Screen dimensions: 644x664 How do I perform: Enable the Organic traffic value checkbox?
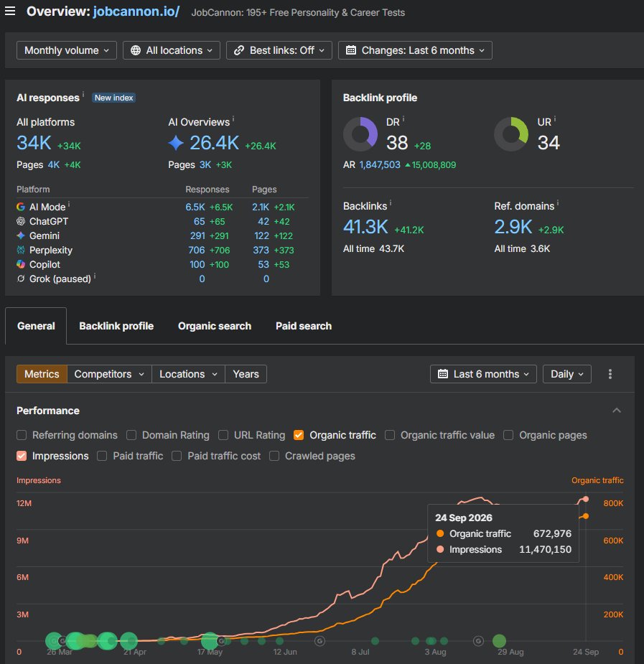390,435
